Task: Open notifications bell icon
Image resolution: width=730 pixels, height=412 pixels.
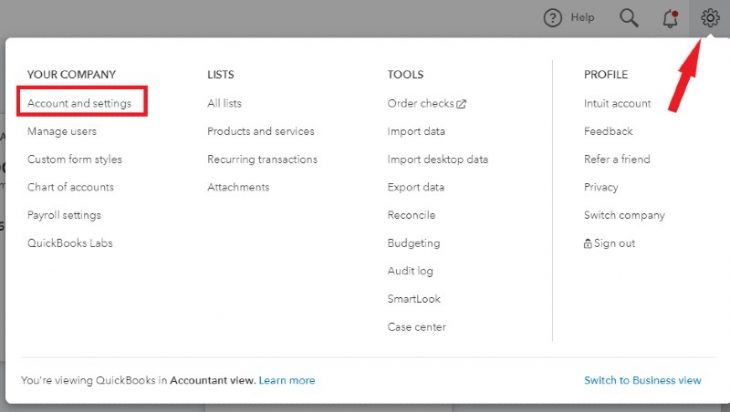Action: click(670, 19)
